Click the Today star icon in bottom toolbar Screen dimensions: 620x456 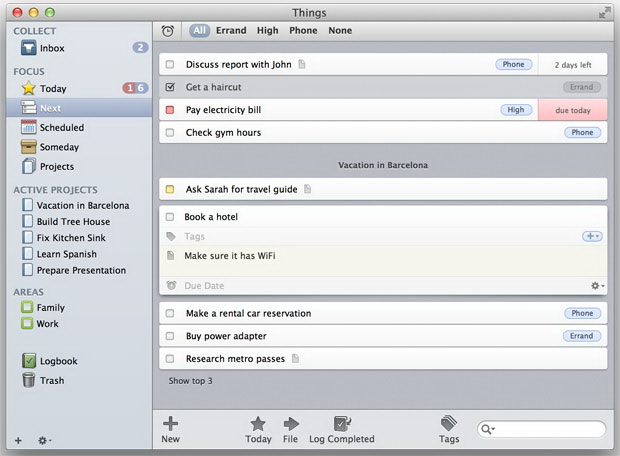(258, 423)
